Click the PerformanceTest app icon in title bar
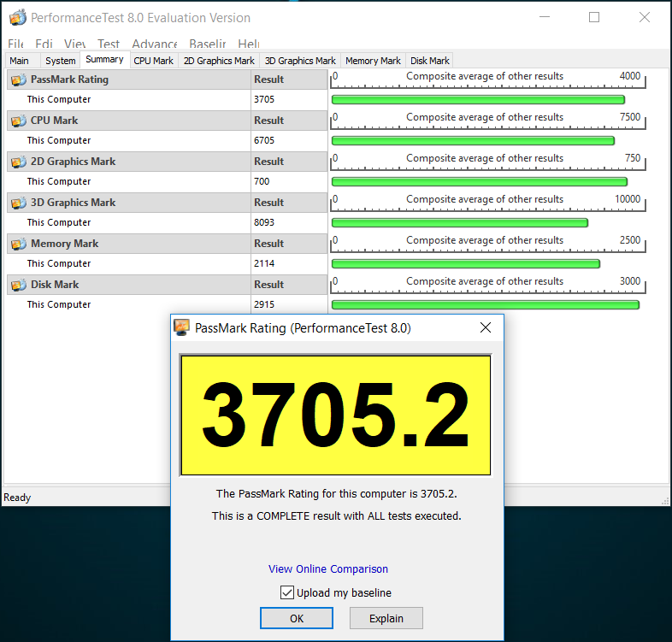The height and width of the screenshot is (642, 672). (x=18, y=18)
